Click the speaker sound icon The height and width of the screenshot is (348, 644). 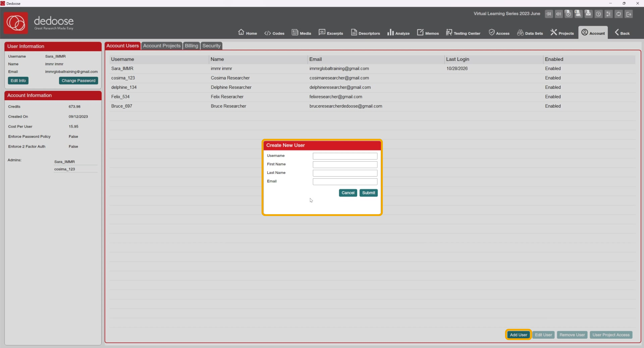click(x=558, y=14)
